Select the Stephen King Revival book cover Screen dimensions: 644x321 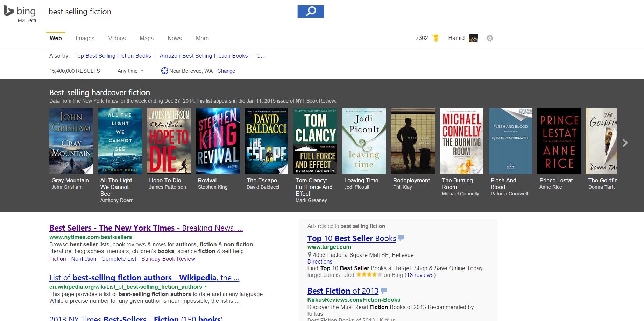click(218, 141)
